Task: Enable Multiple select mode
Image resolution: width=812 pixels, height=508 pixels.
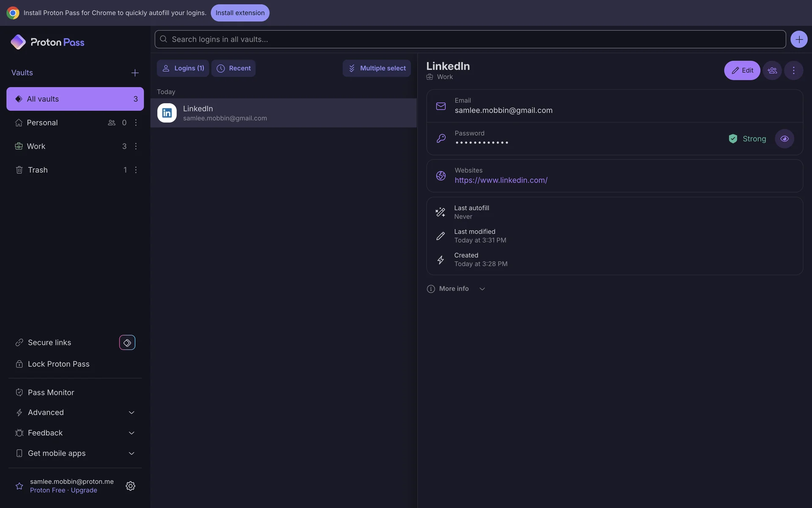Action: coord(376,68)
